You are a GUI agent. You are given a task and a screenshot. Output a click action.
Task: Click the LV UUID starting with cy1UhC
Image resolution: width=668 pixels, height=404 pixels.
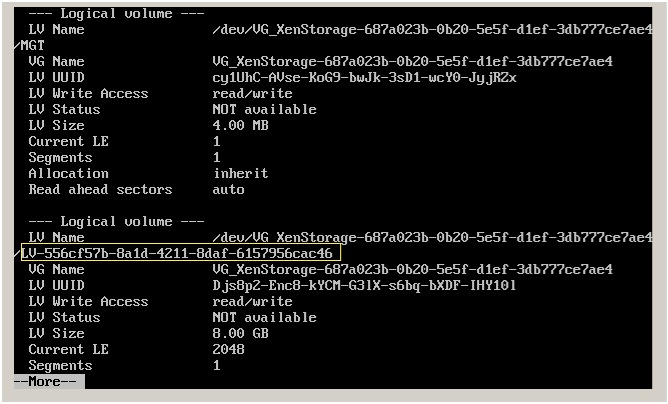(364, 78)
